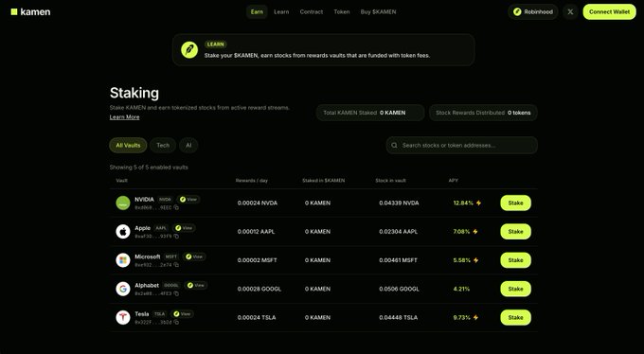Screen dimensions: 644x354
Task: Click the 0.0506 GOOGL stock value
Action: pos(400,289)
